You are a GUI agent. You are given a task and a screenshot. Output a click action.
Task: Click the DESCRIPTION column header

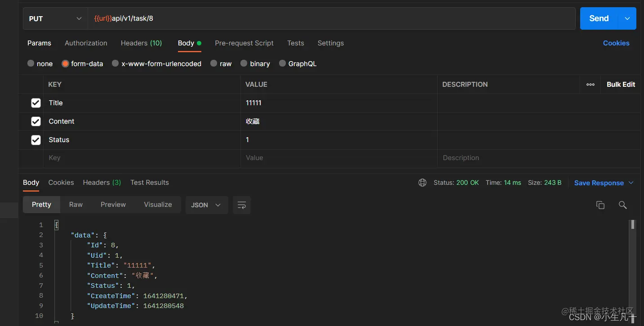[x=465, y=85]
